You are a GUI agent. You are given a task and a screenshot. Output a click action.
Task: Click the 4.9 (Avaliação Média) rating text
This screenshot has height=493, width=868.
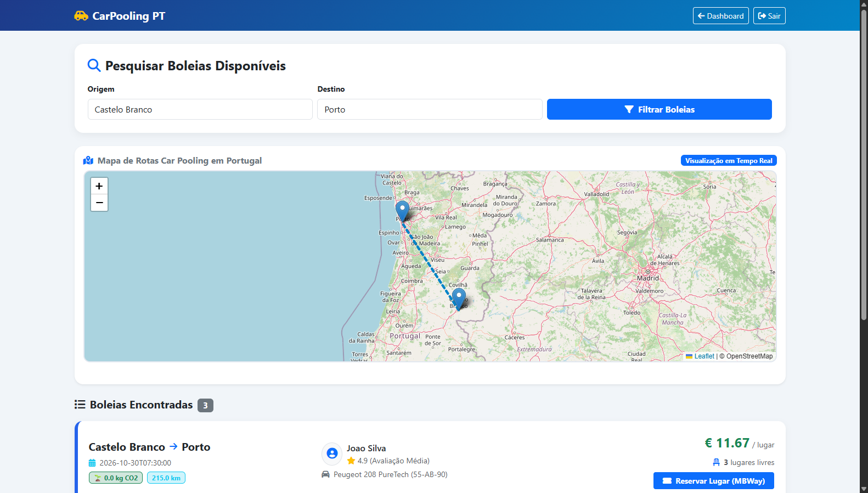393,461
